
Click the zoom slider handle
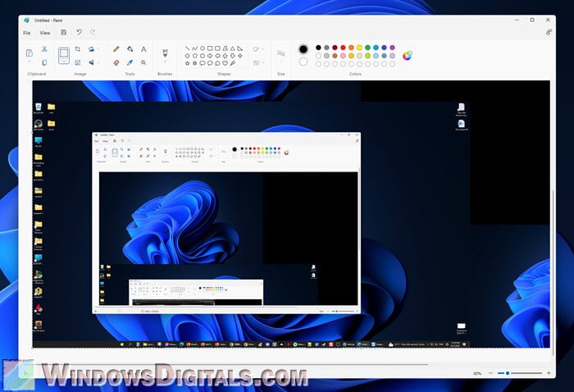tap(508, 373)
